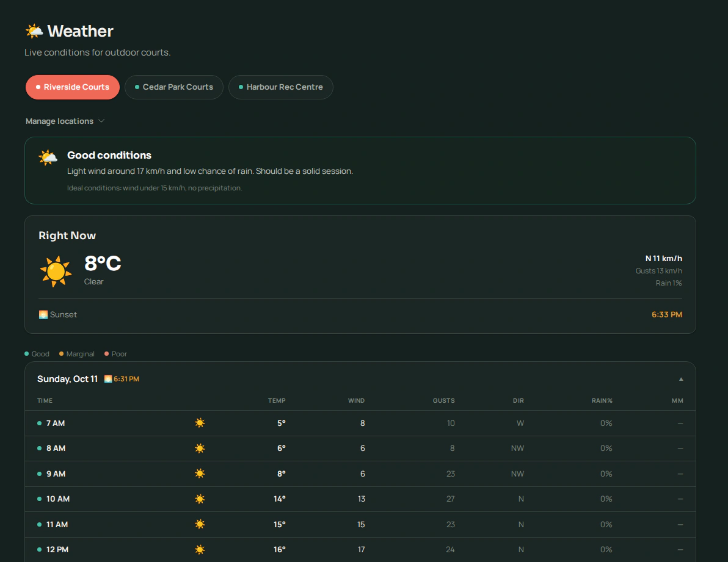The image size is (728, 562).
Task: Click the Gusts 13 km/h reading
Action: tap(659, 271)
